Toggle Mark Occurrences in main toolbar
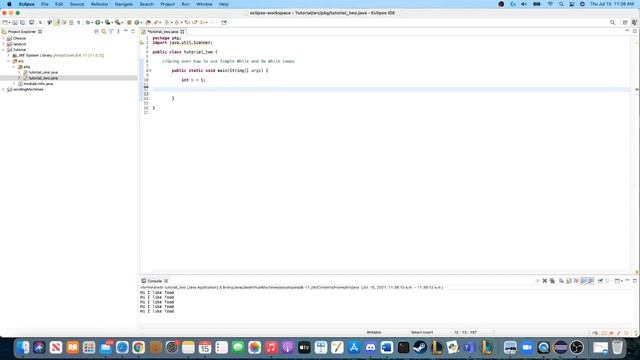Screen dimensions: 640x360 click(x=57, y=22)
